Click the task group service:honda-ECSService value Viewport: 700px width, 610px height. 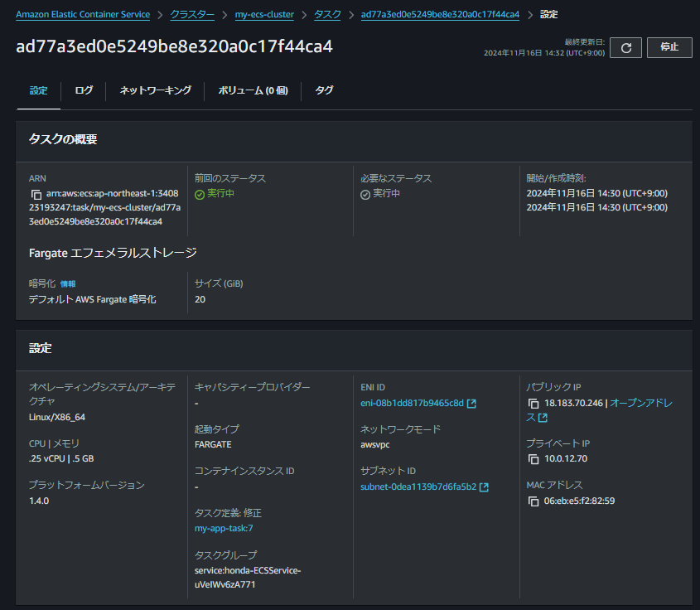coord(248,578)
